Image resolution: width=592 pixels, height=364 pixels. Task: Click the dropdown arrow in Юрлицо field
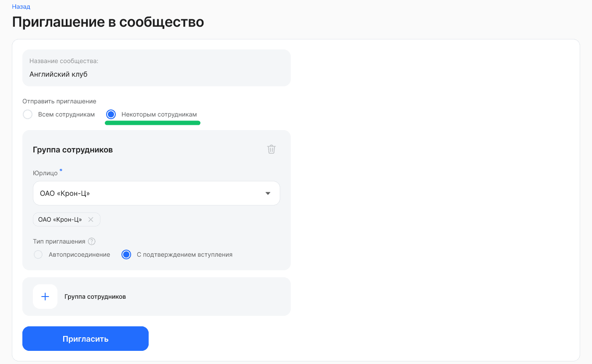coord(267,193)
